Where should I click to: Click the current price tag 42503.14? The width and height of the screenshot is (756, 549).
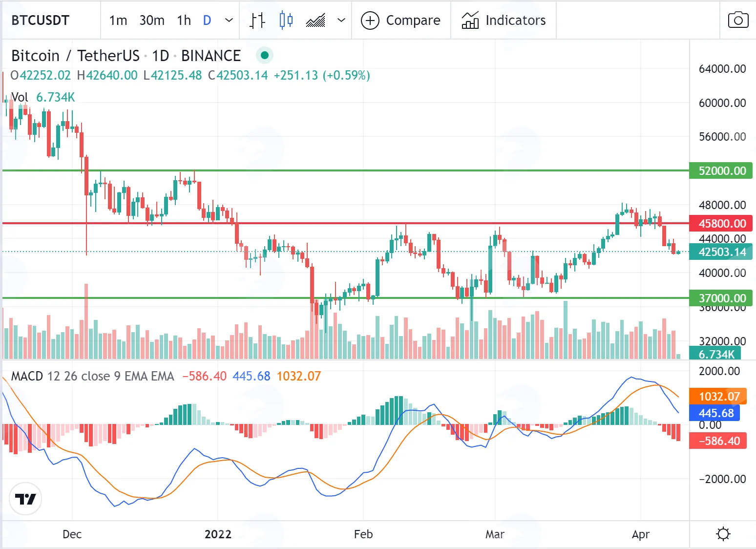click(x=721, y=252)
